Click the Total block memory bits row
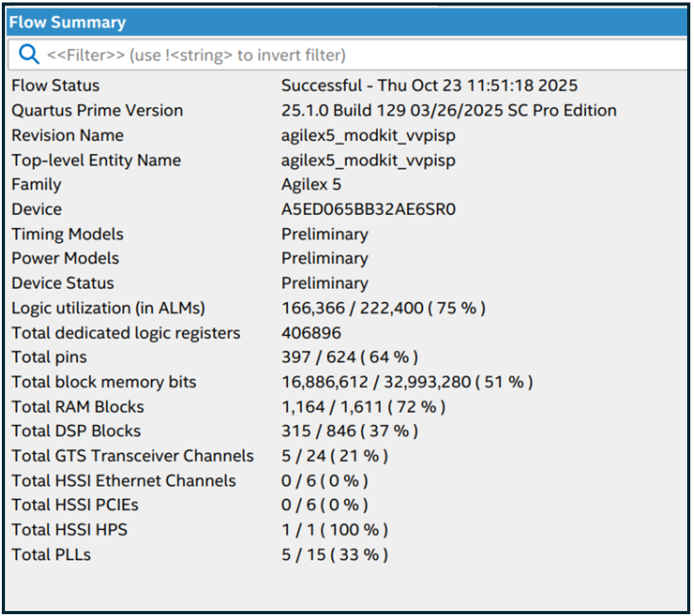This screenshot has width=694, height=616. point(103,382)
